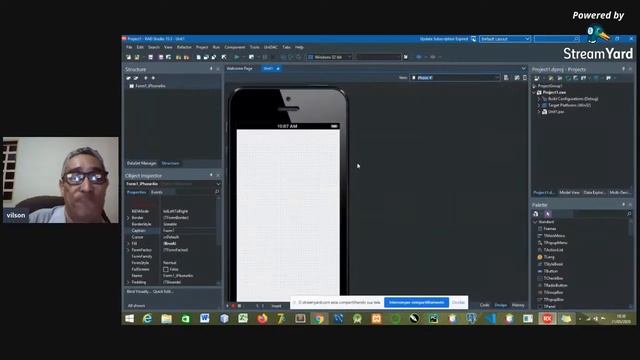The height and width of the screenshot is (360, 640).
Task: Switch to DataSet Manager tab
Action: (142, 163)
